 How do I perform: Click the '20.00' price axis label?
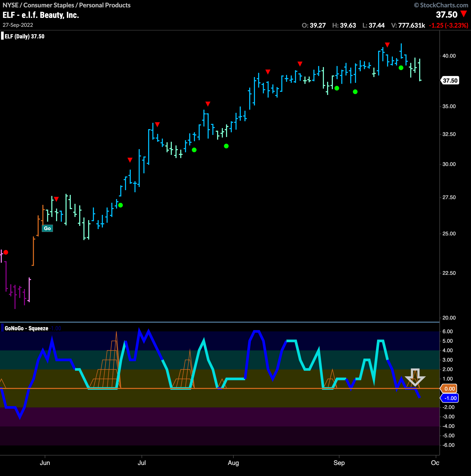(x=449, y=318)
